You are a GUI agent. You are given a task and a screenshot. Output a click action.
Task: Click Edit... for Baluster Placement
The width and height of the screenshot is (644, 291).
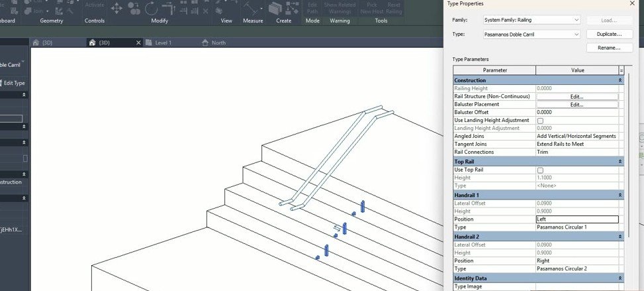click(x=576, y=105)
